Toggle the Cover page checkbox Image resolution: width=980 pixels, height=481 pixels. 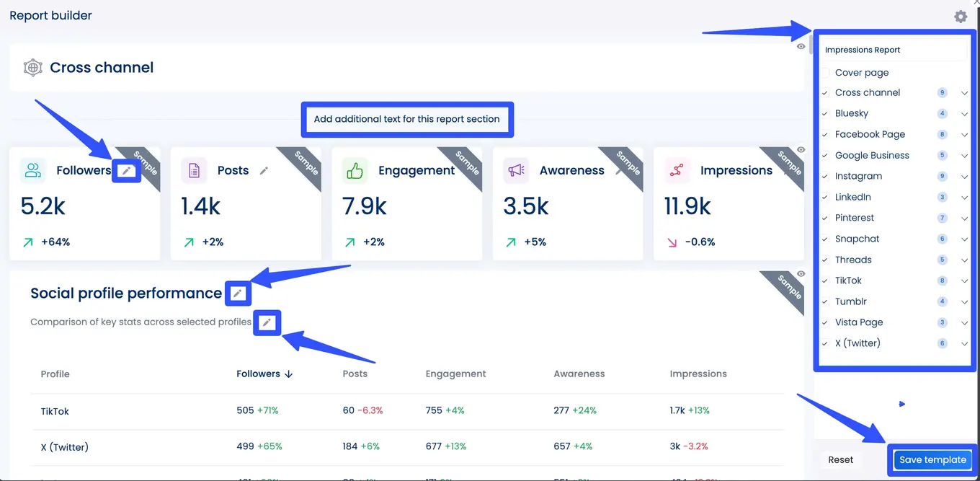(x=826, y=73)
